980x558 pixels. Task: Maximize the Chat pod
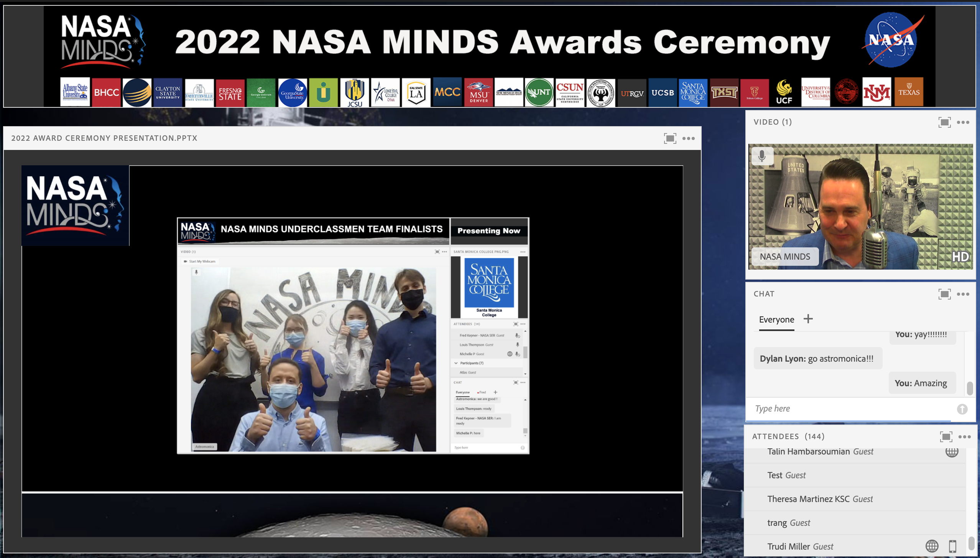point(944,294)
